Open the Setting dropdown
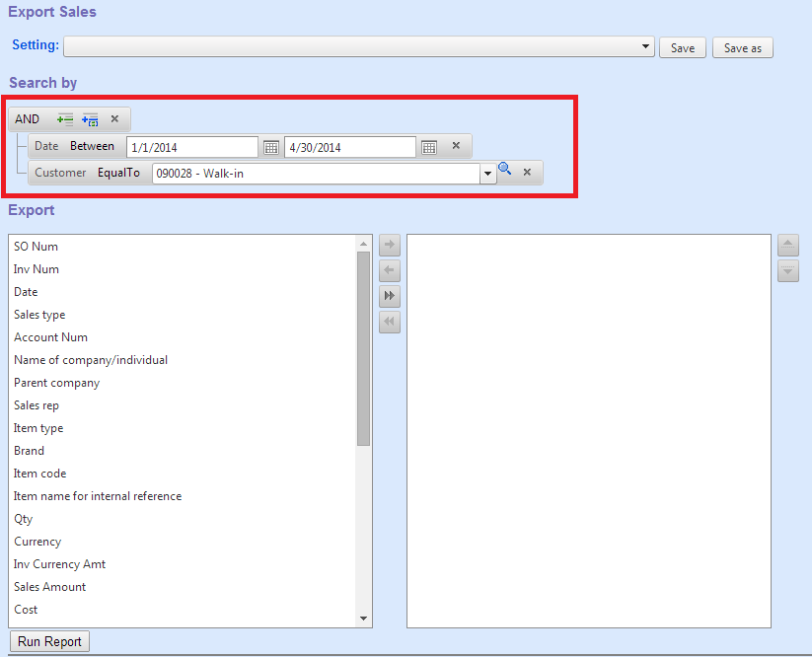The image size is (812, 657). click(645, 46)
